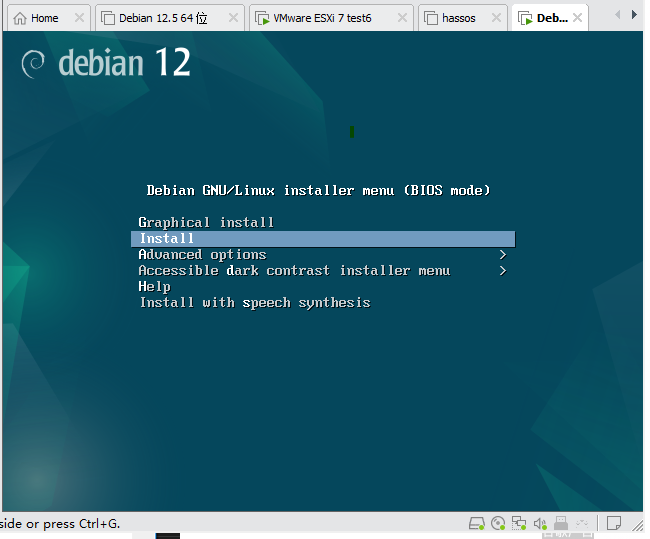Open the message log note icon
The width and height of the screenshot is (650, 539).
(x=614, y=523)
